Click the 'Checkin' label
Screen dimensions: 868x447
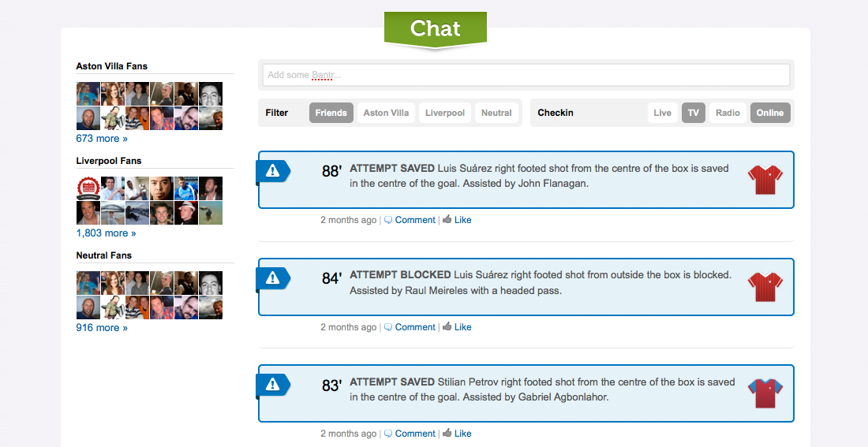556,113
